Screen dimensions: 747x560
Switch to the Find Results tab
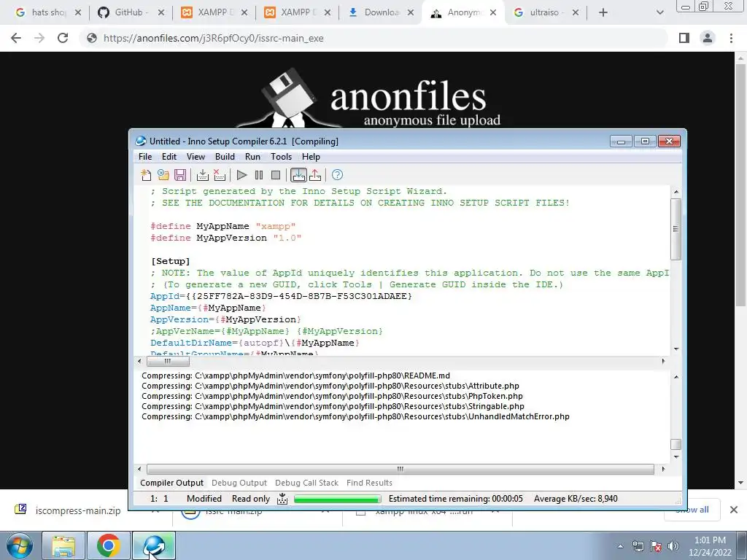[369, 483]
